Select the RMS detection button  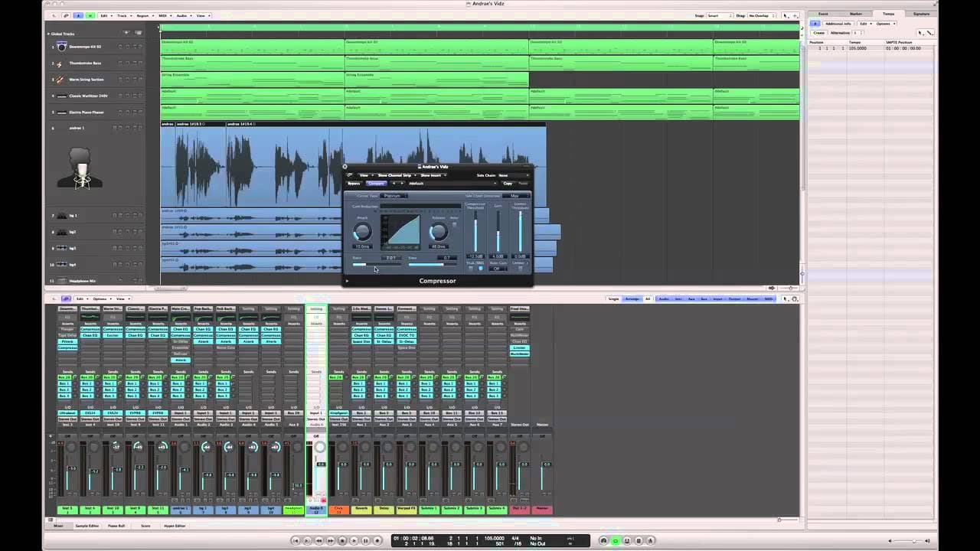pos(481,269)
